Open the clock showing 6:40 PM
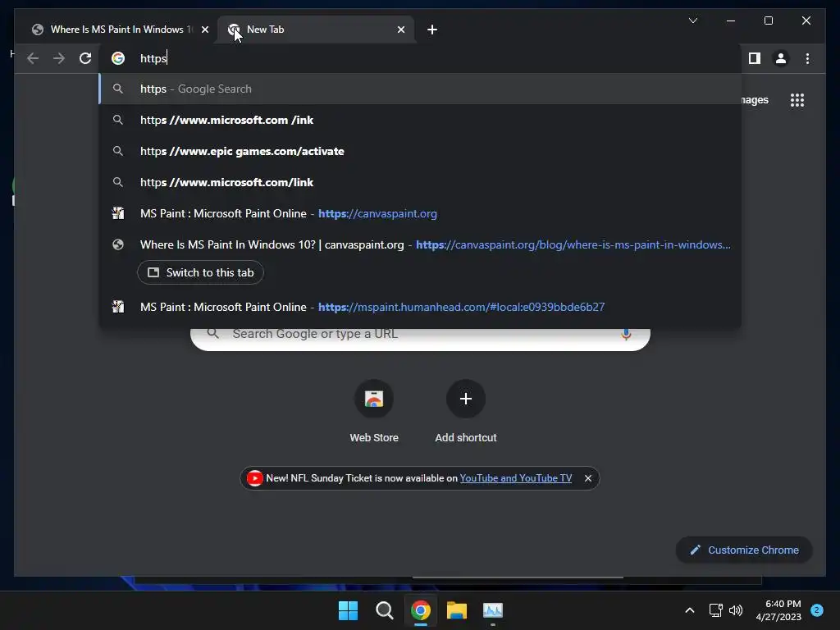The height and width of the screenshot is (630, 840). pyautogui.click(x=778, y=610)
